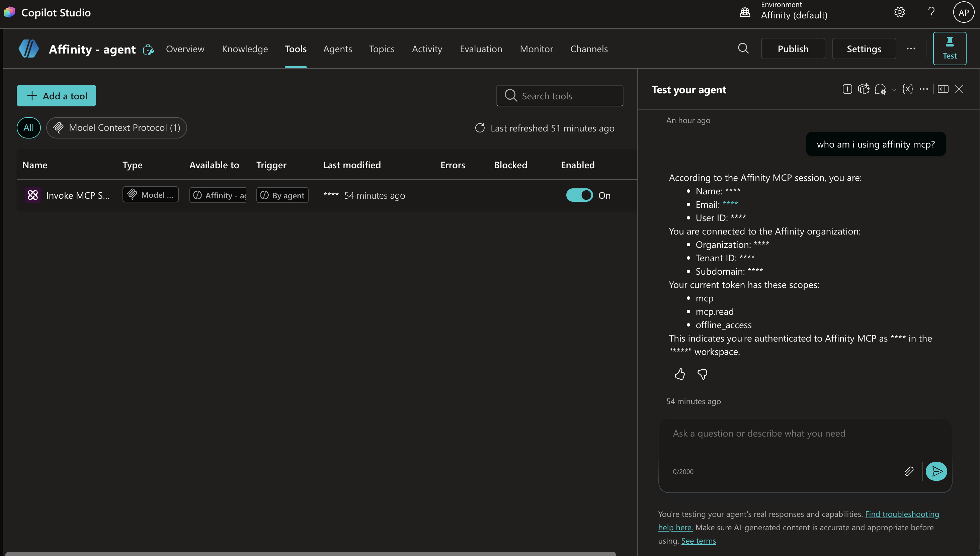980x556 pixels.
Task: Click the Settings button
Action: (x=864, y=49)
